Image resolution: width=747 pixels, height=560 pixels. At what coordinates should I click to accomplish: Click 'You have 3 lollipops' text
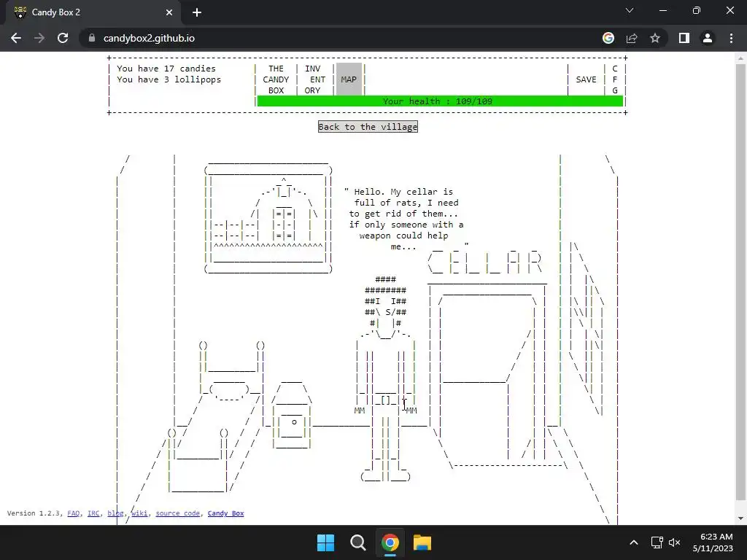[169, 79]
